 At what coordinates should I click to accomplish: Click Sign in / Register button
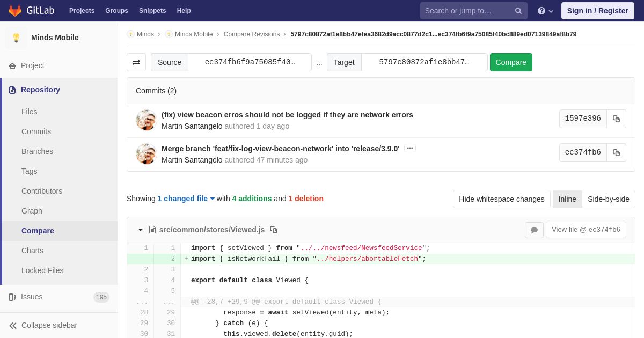(598, 11)
